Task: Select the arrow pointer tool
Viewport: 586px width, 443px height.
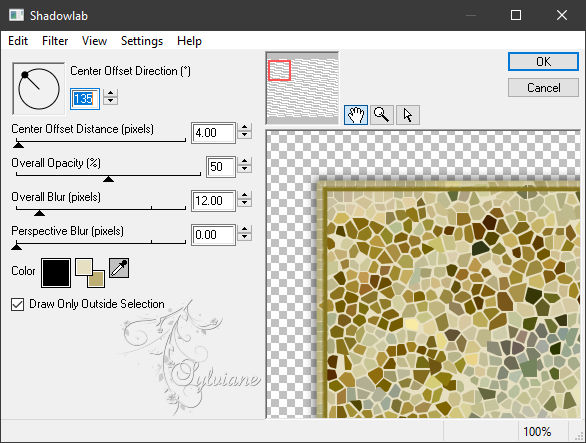Action: pyautogui.click(x=408, y=115)
